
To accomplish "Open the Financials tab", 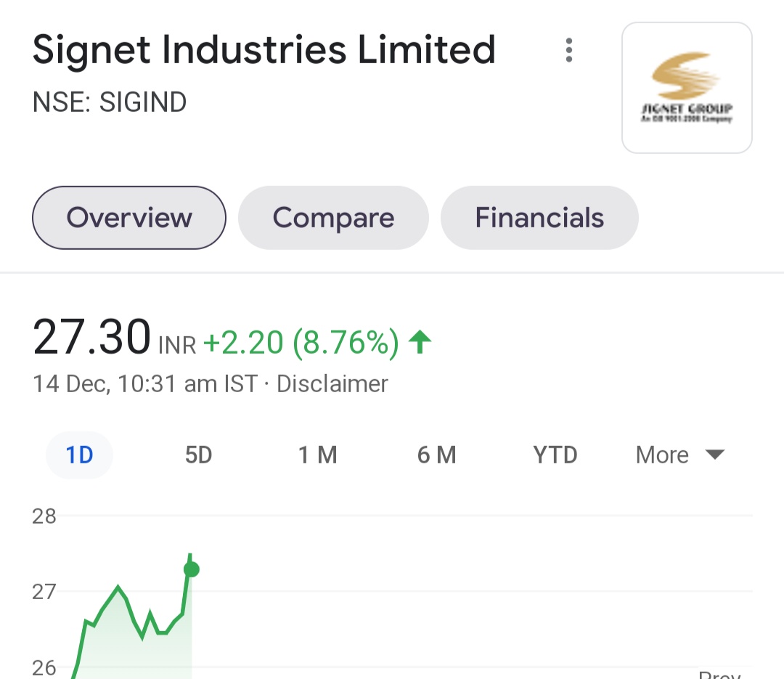I will click(x=539, y=218).
